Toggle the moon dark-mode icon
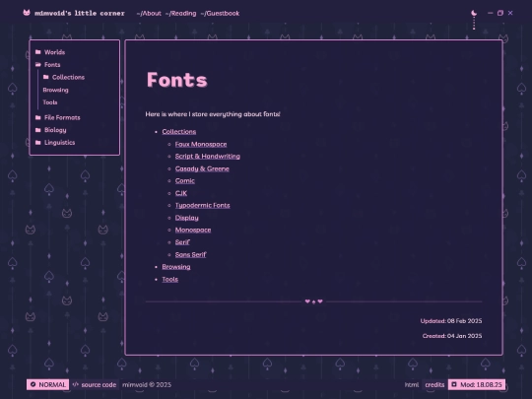Screen dimensions: 532x399 point(474,13)
